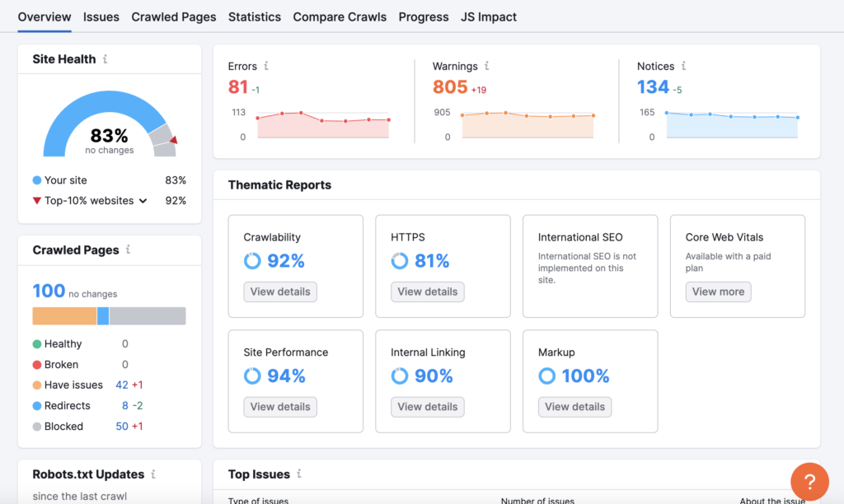Image resolution: width=844 pixels, height=504 pixels.
Task: View details for Internal Linking
Action: tap(428, 407)
